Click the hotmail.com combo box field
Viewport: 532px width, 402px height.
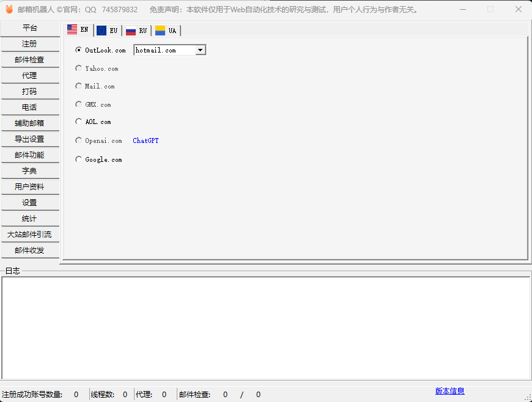pyautogui.click(x=164, y=50)
